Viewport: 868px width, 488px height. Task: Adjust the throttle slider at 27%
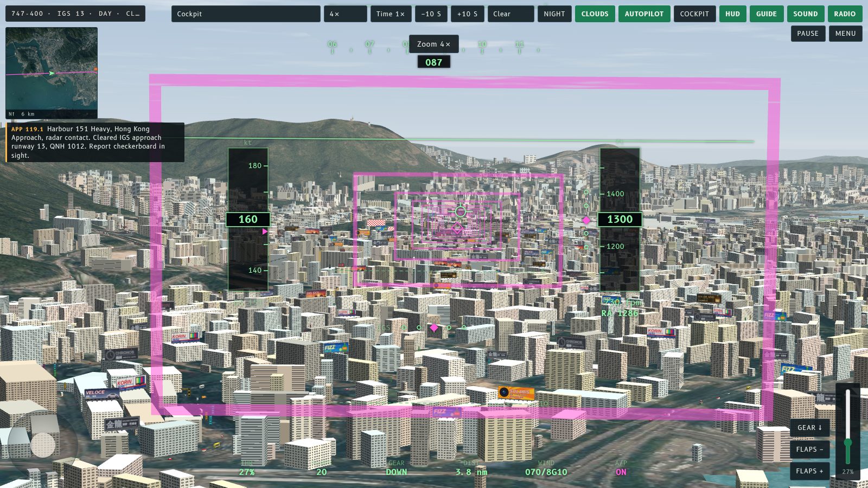pyautogui.click(x=847, y=426)
